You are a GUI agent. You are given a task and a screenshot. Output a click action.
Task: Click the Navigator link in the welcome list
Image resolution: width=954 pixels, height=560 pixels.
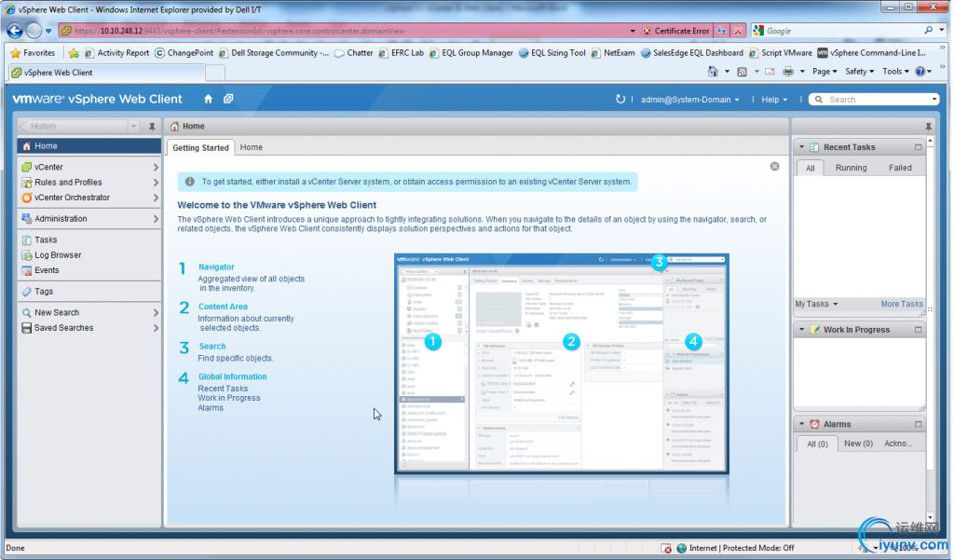[x=216, y=266]
